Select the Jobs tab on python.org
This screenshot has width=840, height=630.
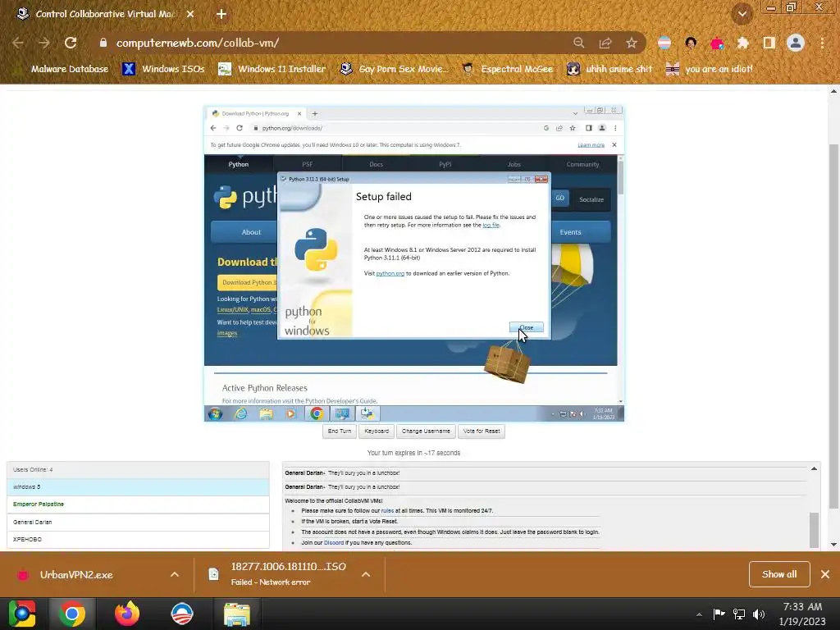(514, 164)
